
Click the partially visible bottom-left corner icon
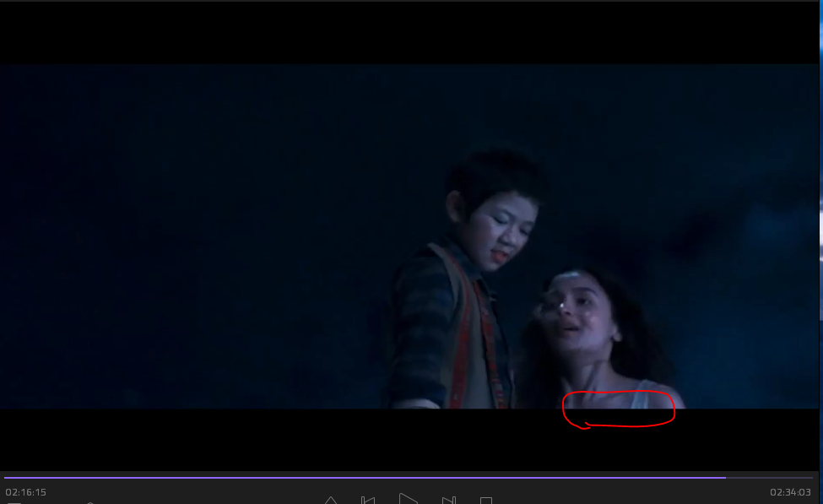click(x=14, y=501)
